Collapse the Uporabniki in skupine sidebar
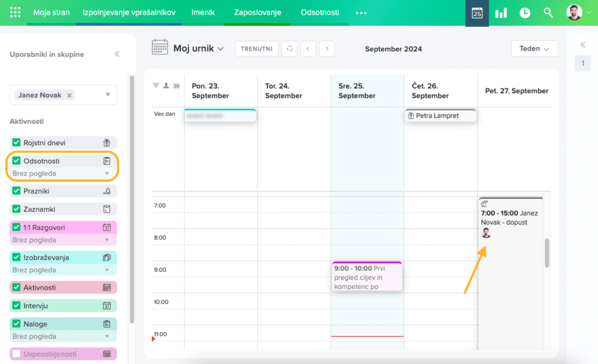The image size is (598, 364). 117,54
